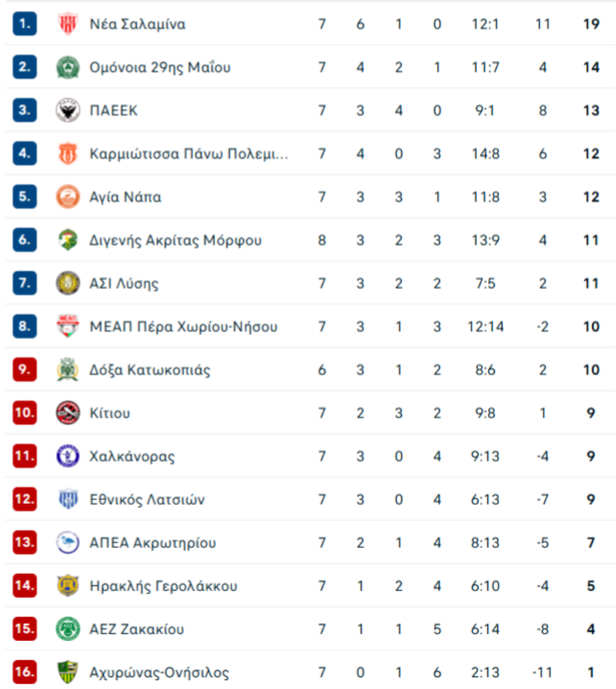This screenshot has height=689, width=616.
Task: Click Νέα Σαλαμίνα's 19 points value
Action: tap(591, 25)
